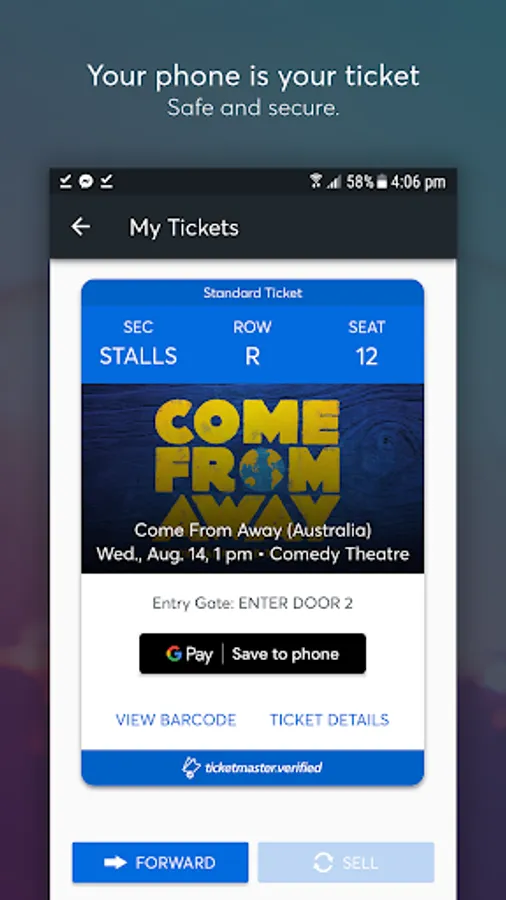Tap the STALLS section value
506x900 pixels.
[138, 356]
